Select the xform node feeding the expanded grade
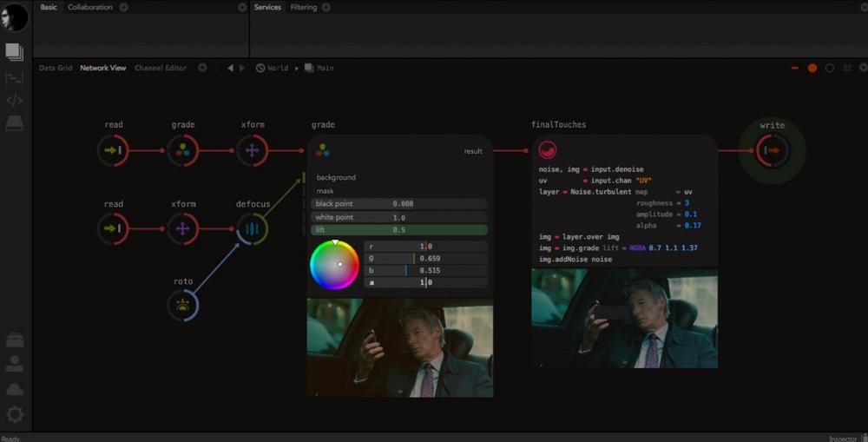This screenshot has height=442, width=868. point(252,150)
